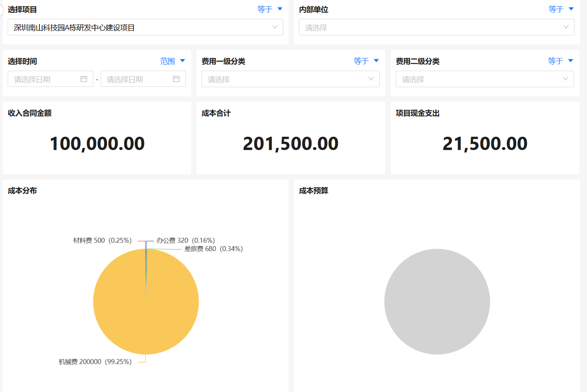Click the 差旅费 680 (0.34%) label

click(x=213, y=249)
